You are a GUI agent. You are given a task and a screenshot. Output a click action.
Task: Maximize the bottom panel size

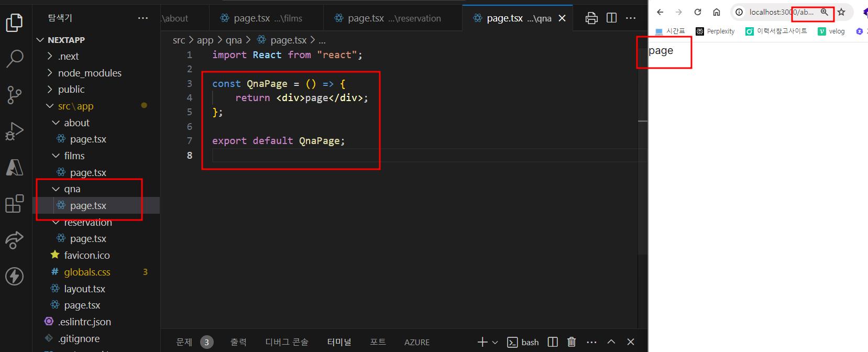click(x=611, y=342)
